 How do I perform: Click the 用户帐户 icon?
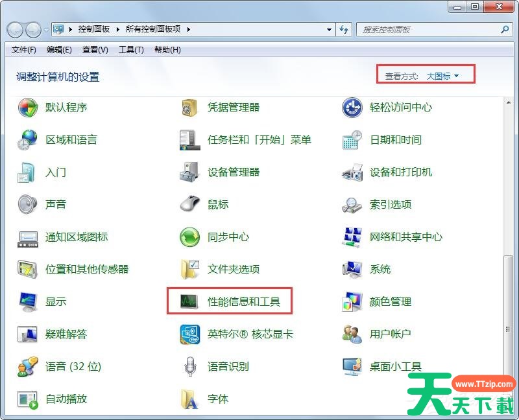point(352,334)
